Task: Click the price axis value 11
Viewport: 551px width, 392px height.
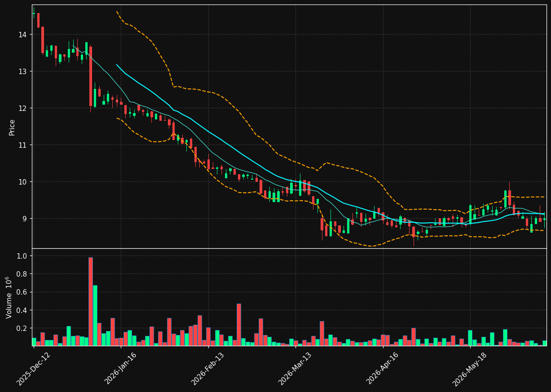Action: pyautogui.click(x=23, y=145)
